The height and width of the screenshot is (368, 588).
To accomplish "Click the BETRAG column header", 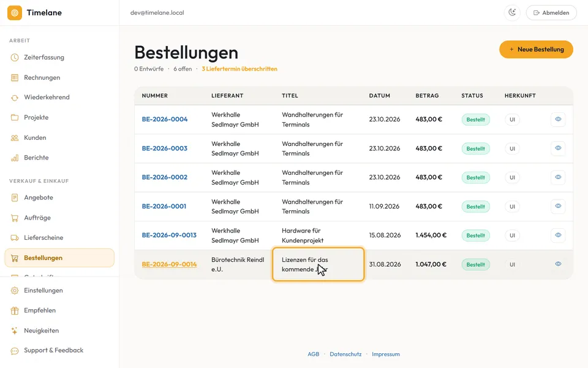I will click(427, 96).
